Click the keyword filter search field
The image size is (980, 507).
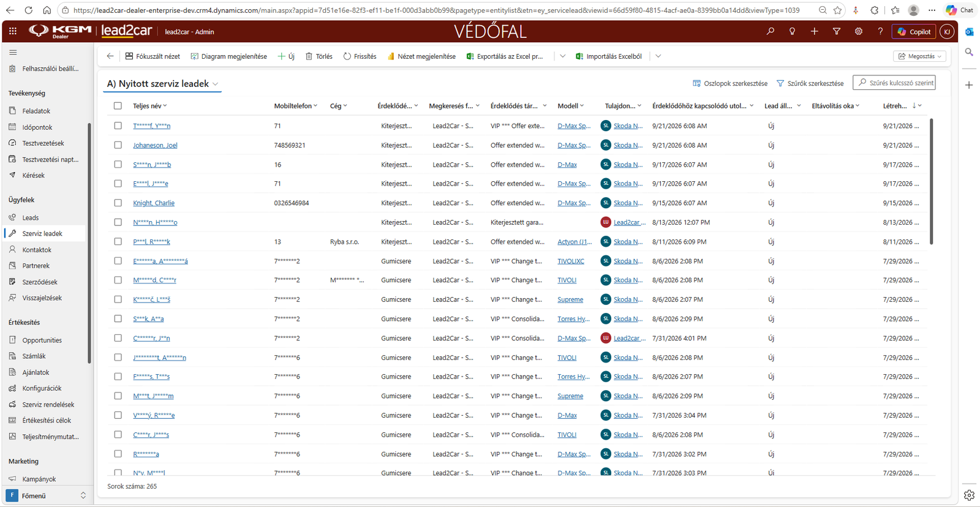pyautogui.click(x=894, y=83)
